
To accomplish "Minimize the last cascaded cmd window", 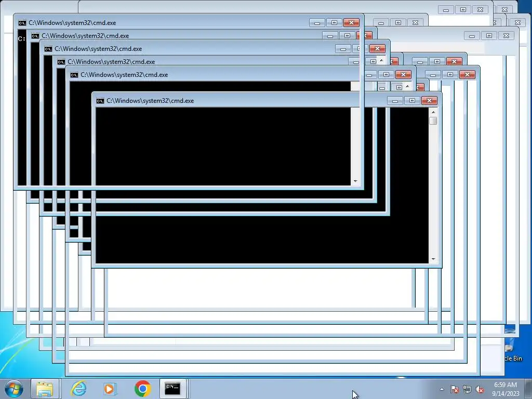I will point(395,101).
